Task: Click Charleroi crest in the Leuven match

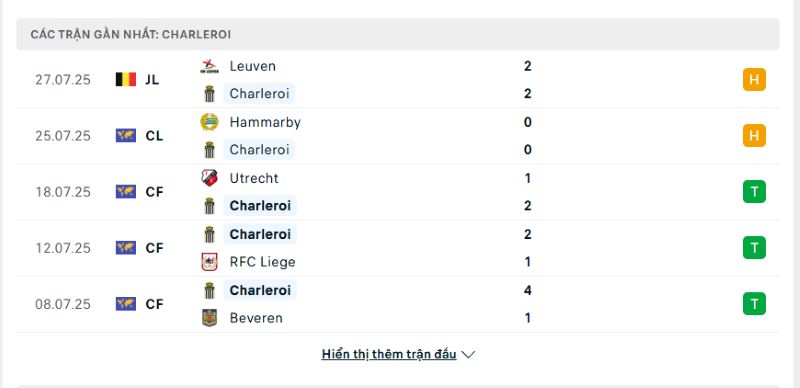Action: point(209,94)
